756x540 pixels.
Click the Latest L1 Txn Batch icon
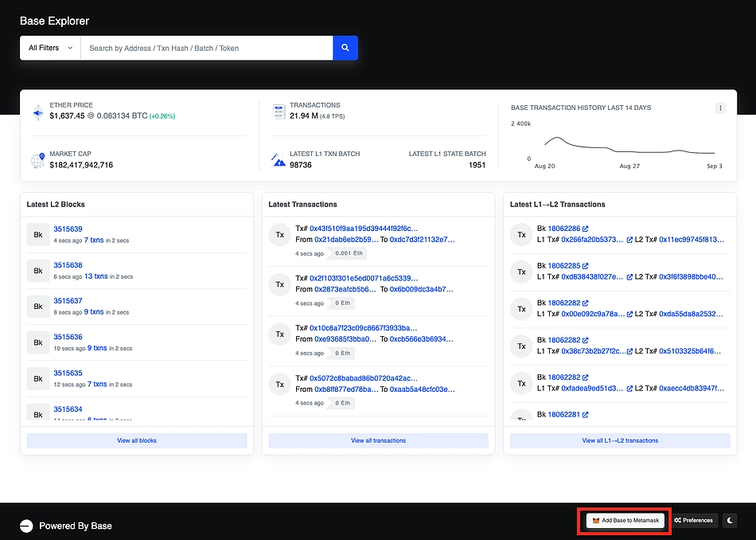pyautogui.click(x=279, y=160)
